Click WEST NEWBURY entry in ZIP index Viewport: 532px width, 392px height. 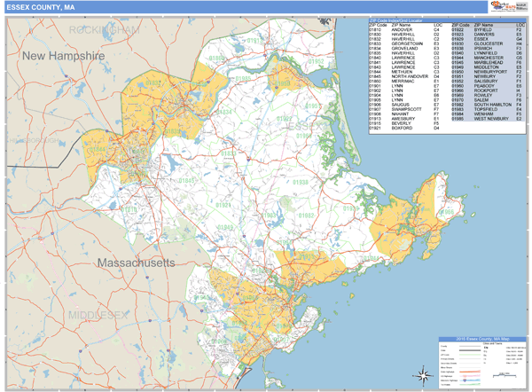click(491, 118)
